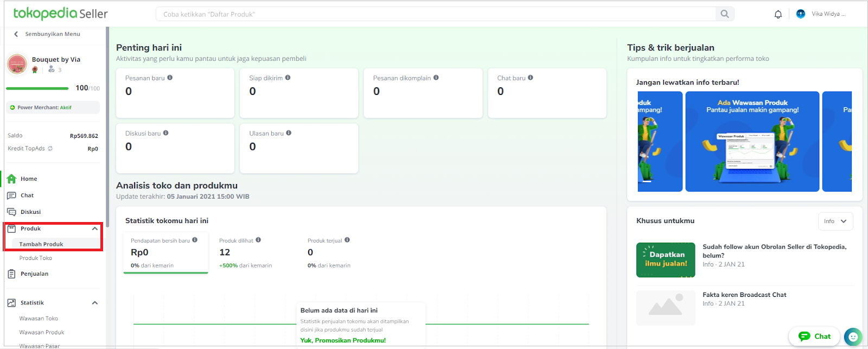Click info icon beside Produk terjual
The image size is (868, 349).
coord(347,240)
